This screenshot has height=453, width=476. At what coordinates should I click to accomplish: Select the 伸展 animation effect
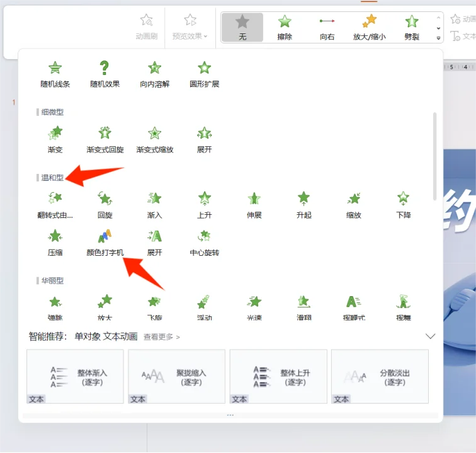[x=254, y=204]
